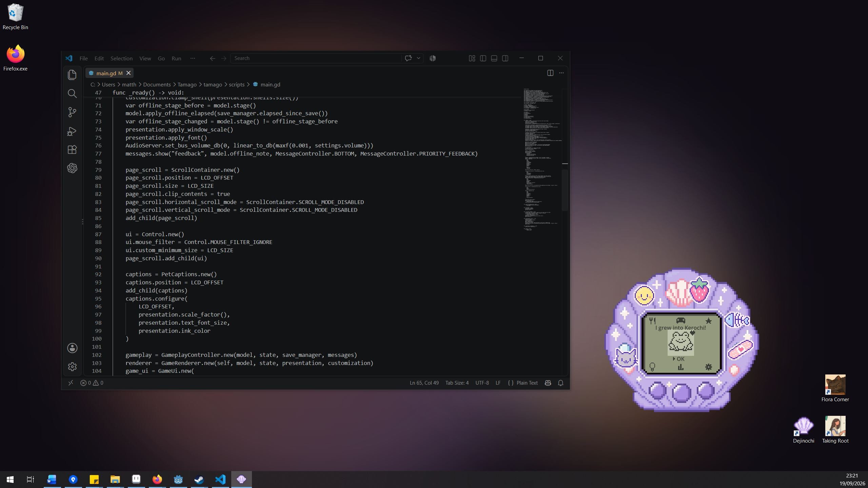This screenshot has width=868, height=488.
Task: Click the notifications bell in status bar
Action: coord(560,383)
